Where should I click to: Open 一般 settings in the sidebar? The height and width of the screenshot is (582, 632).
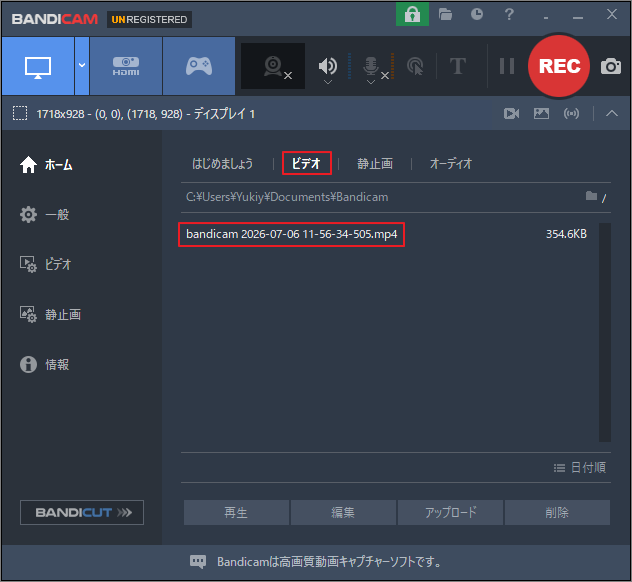click(x=44, y=214)
